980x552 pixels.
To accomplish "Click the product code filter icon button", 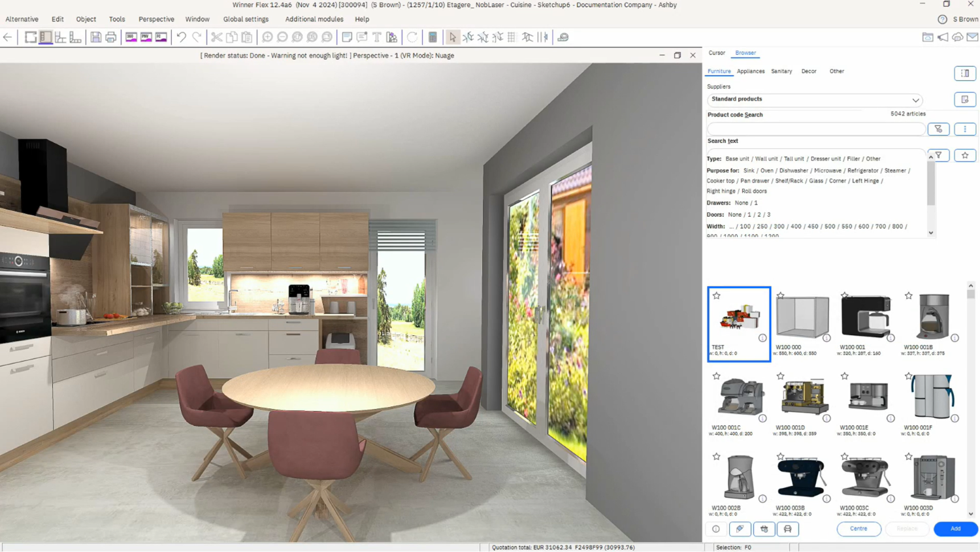I will coord(939,129).
